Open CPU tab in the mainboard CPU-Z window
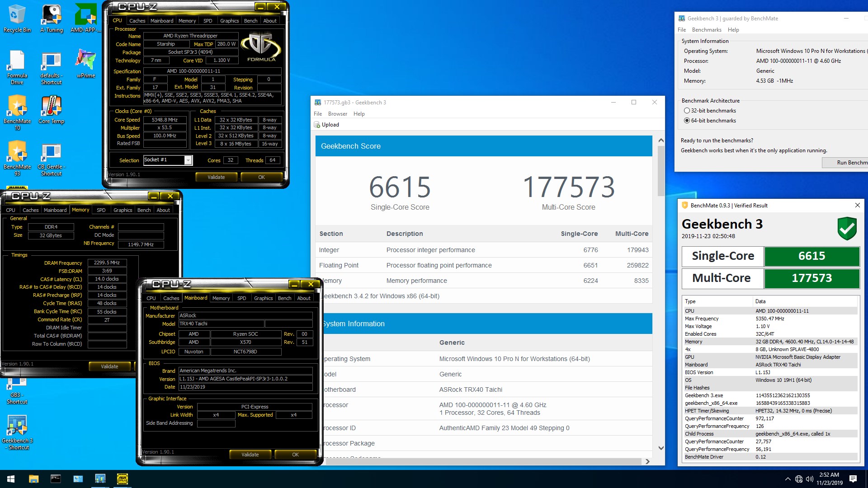 [151, 298]
